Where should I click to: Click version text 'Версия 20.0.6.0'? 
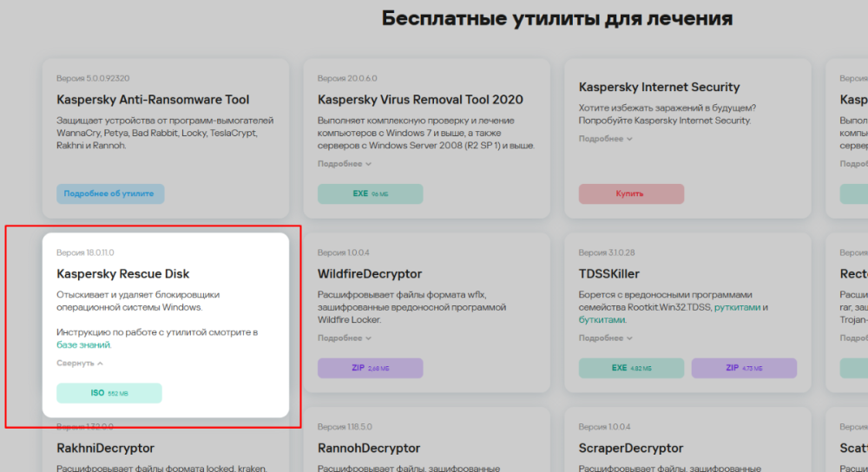[347, 79]
